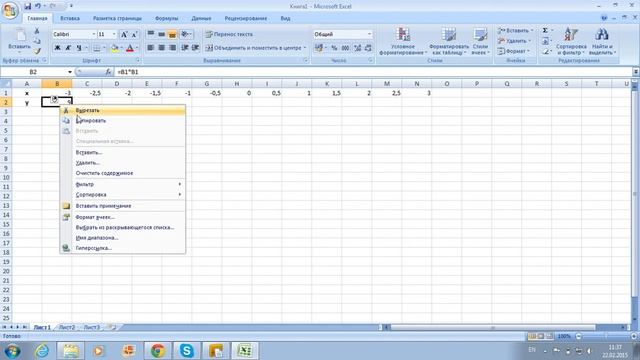
Task: Choose Копировать in context menu
Action: (122, 120)
